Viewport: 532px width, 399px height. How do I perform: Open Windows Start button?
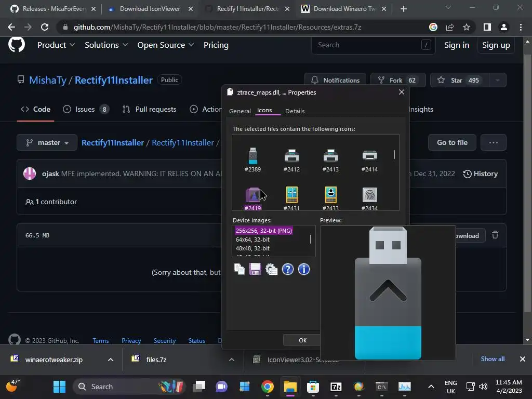[x=59, y=387]
